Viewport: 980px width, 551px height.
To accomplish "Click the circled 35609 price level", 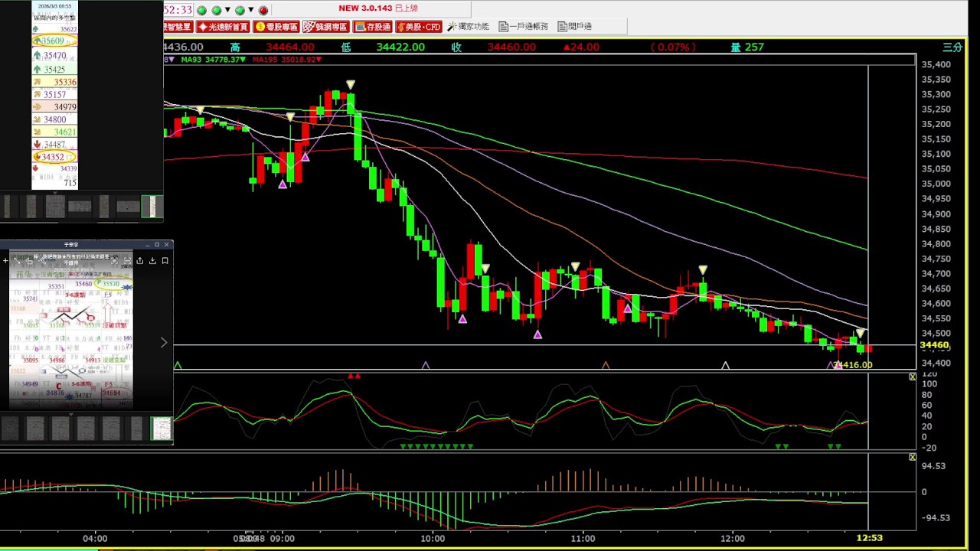I will (x=54, y=41).
